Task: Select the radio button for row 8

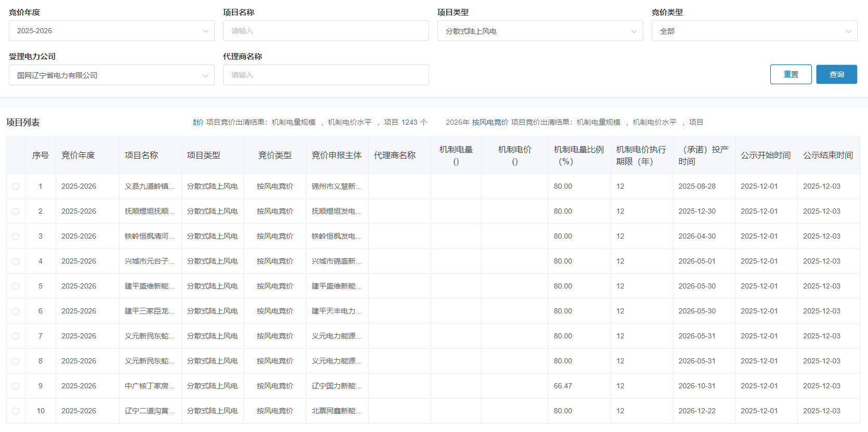Action: (x=16, y=361)
